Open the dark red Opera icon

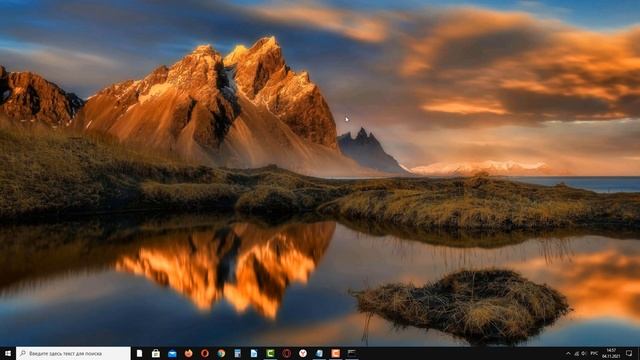click(x=287, y=353)
